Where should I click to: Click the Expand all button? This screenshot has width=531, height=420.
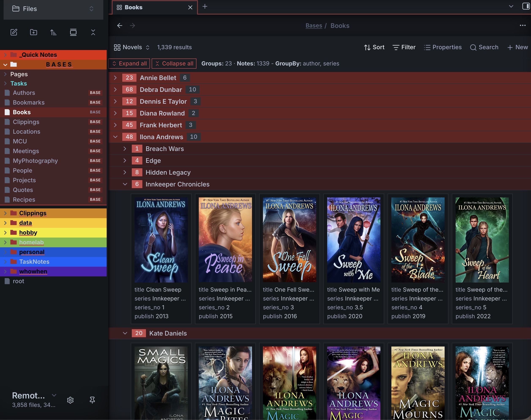[x=129, y=63]
